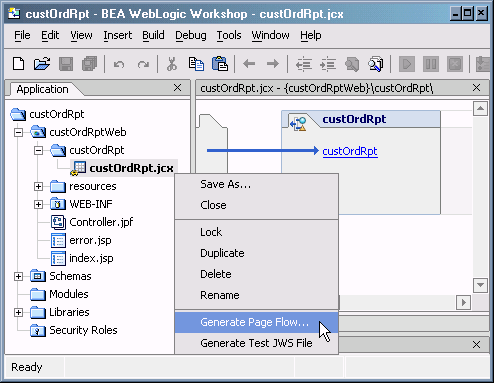Choose Generate Test JWS File
The image size is (494, 383).
coord(256,343)
